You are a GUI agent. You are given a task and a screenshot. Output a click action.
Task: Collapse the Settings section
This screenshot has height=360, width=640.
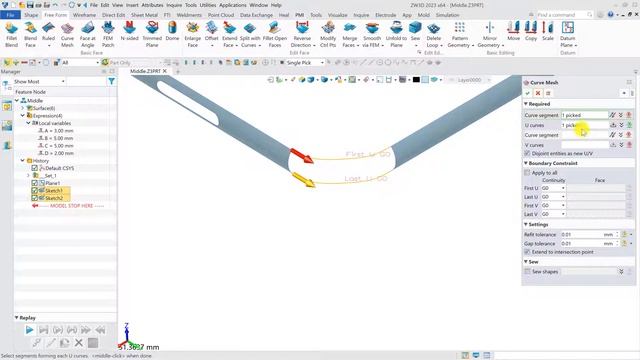pyautogui.click(x=526, y=224)
